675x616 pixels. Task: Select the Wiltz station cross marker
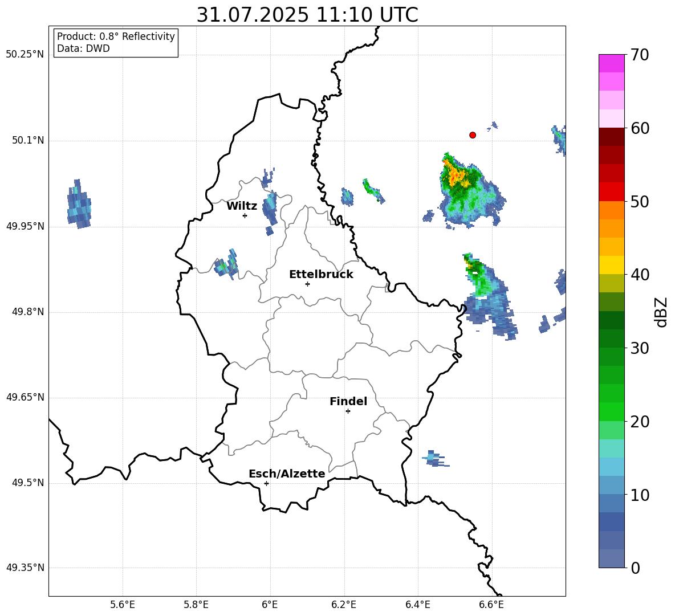point(245,215)
